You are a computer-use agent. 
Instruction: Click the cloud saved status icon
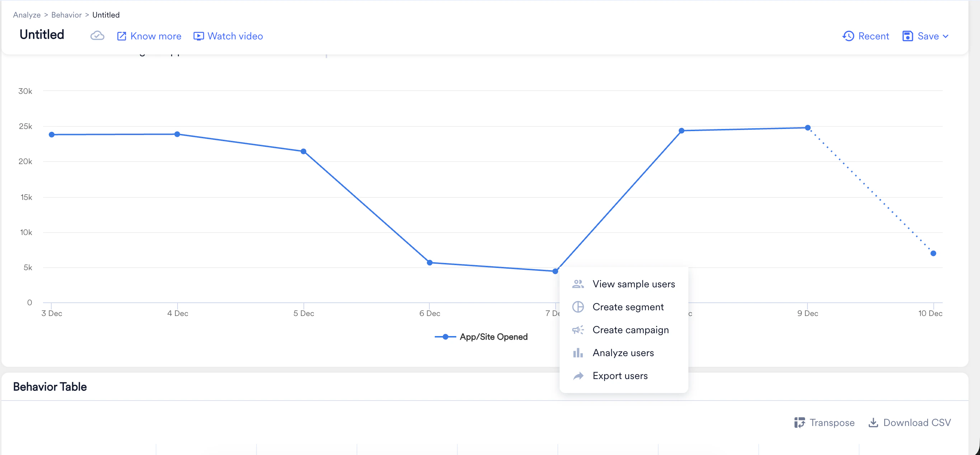coord(98,36)
